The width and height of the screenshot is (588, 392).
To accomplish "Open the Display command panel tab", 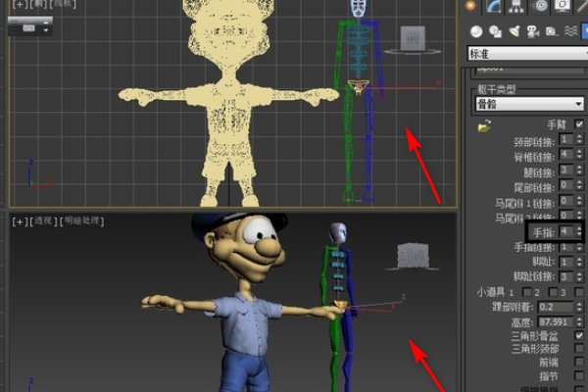I will coord(562,6).
